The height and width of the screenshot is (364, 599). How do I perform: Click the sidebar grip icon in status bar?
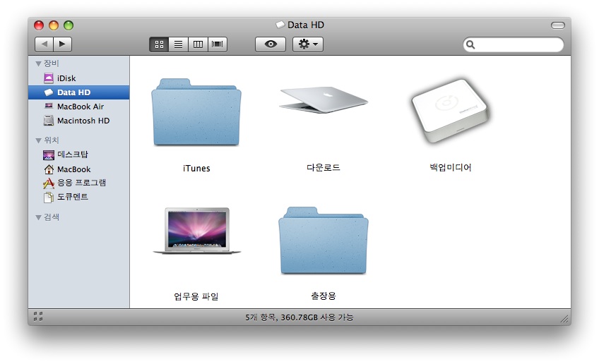tap(38, 316)
